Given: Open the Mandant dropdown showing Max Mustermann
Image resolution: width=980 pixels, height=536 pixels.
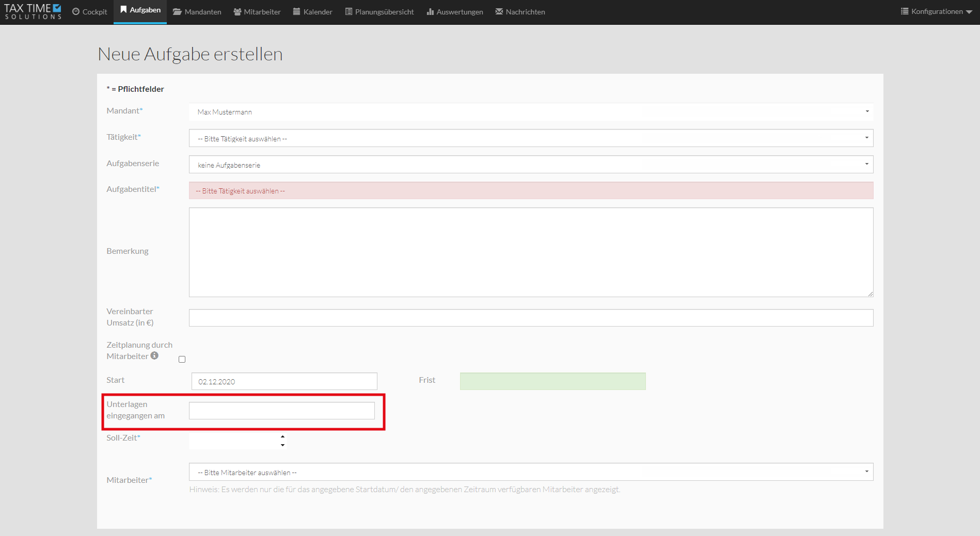Looking at the screenshot, I should pos(531,112).
